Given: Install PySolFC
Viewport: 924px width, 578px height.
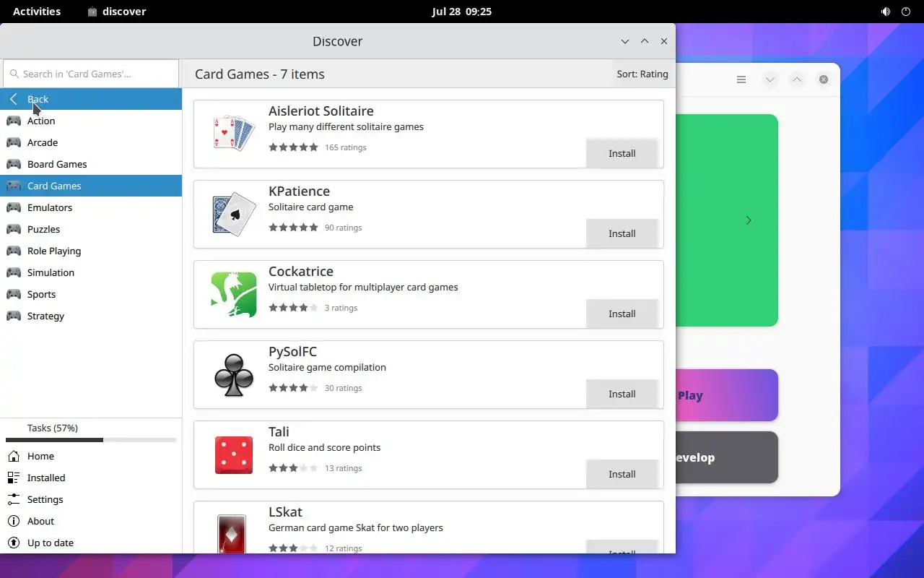Looking at the screenshot, I should [622, 394].
